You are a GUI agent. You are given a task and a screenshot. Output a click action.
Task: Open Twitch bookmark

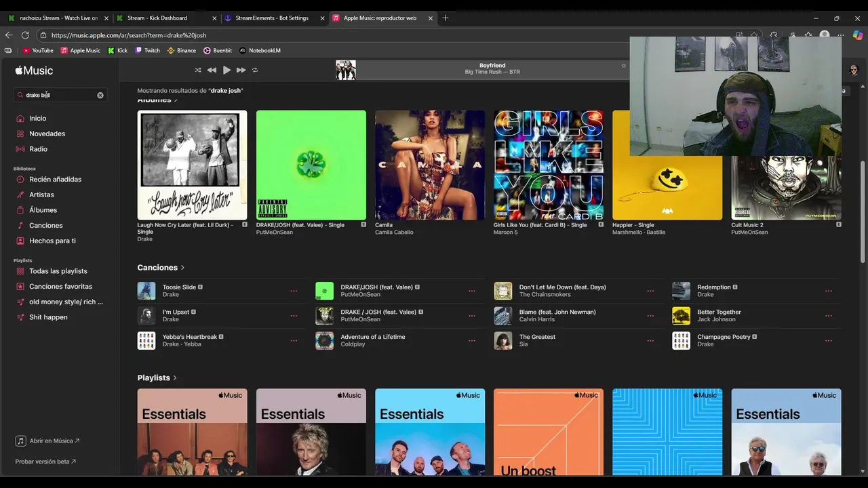click(147, 50)
